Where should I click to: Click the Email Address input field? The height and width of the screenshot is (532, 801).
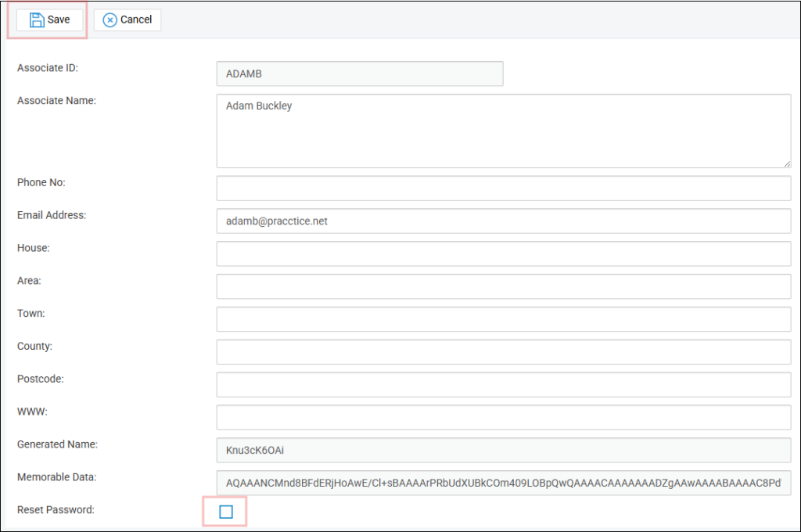[x=504, y=221]
